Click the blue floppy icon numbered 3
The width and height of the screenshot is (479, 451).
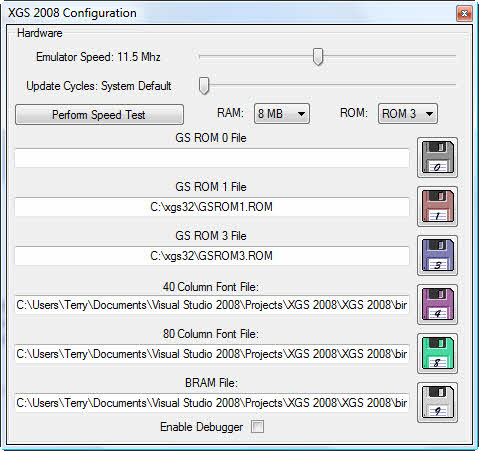click(x=437, y=255)
